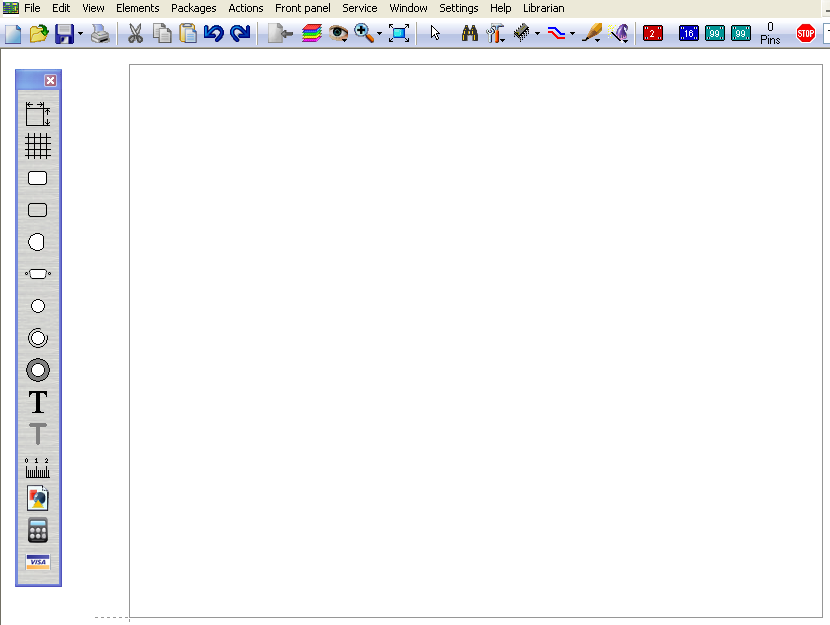Expand the zoom magnifier dropdown arrow

pos(380,35)
